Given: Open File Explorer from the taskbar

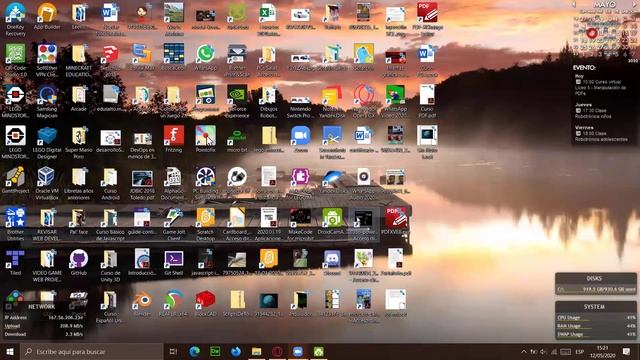Looking at the screenshot, I should pyautogui.click(x=256, y=351).
